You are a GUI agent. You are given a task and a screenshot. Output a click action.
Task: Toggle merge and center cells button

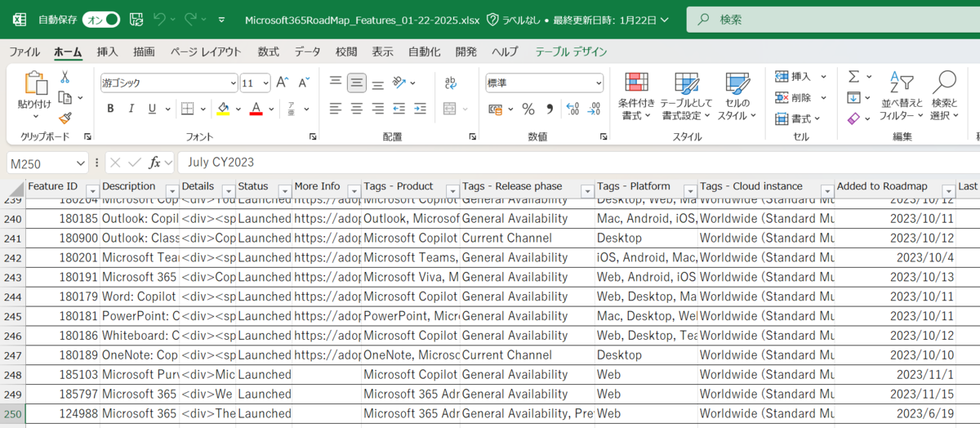tap(449, 109)
